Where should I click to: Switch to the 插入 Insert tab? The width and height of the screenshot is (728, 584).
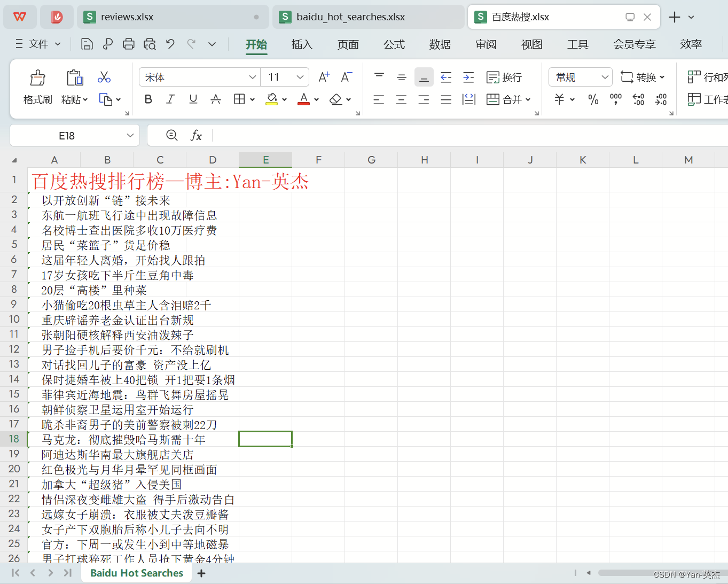click(302, 44)
